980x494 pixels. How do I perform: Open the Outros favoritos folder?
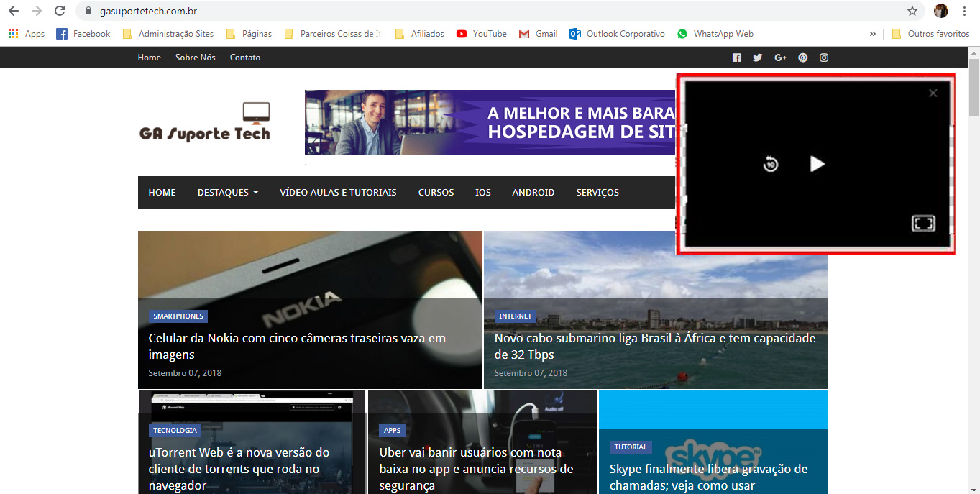(930, 34)
